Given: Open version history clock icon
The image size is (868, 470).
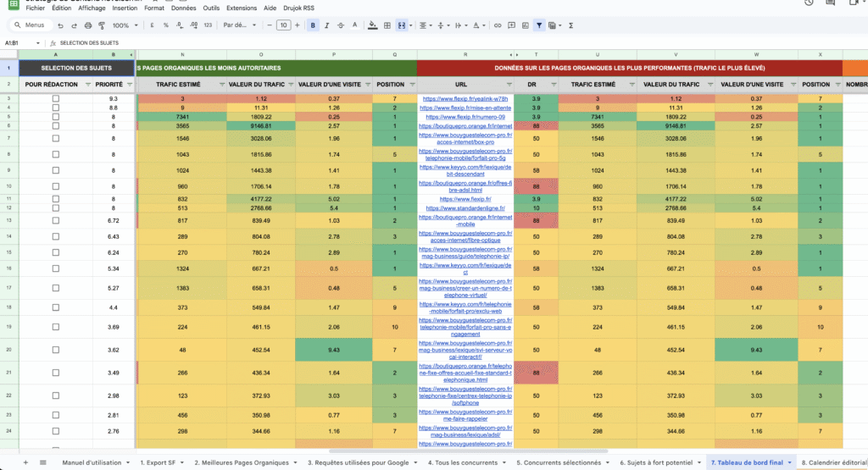Looking at the screenshot, I should point(809,3).
